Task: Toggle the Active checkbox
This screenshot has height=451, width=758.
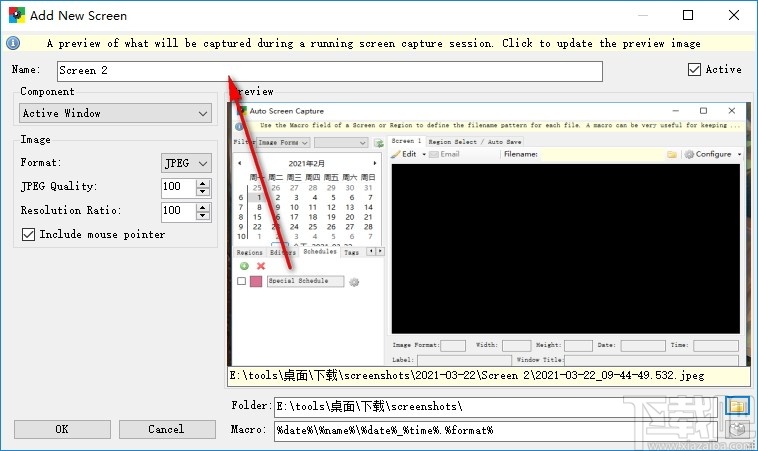Action: (694, 70)
